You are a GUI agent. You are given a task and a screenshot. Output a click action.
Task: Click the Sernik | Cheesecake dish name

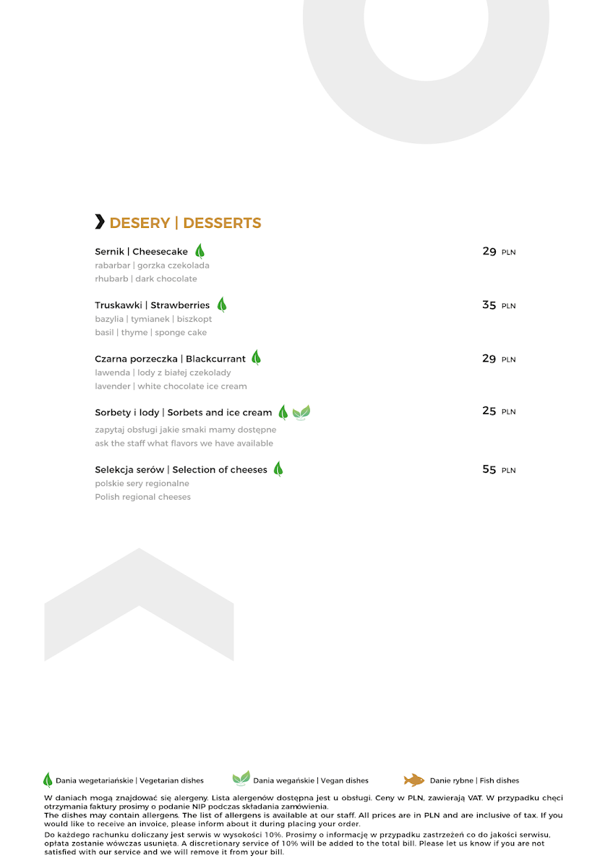pyautogui.click(x=141, y=252)
